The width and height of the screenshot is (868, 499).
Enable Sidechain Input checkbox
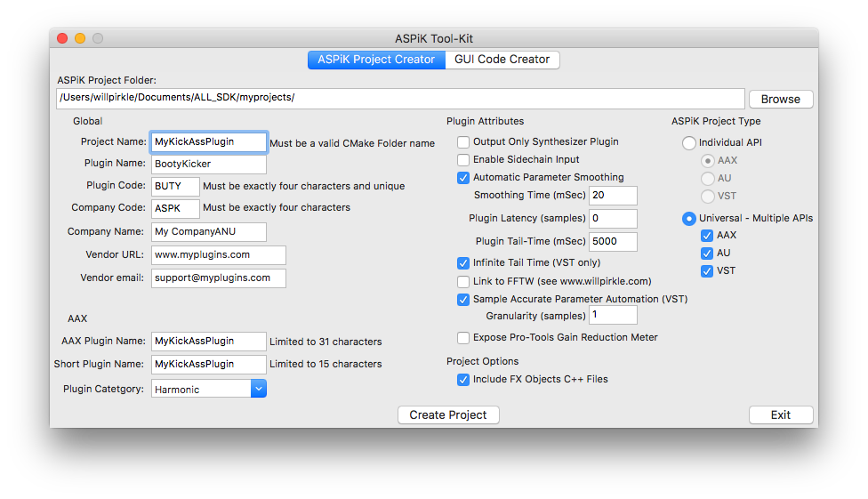point(463,160)
